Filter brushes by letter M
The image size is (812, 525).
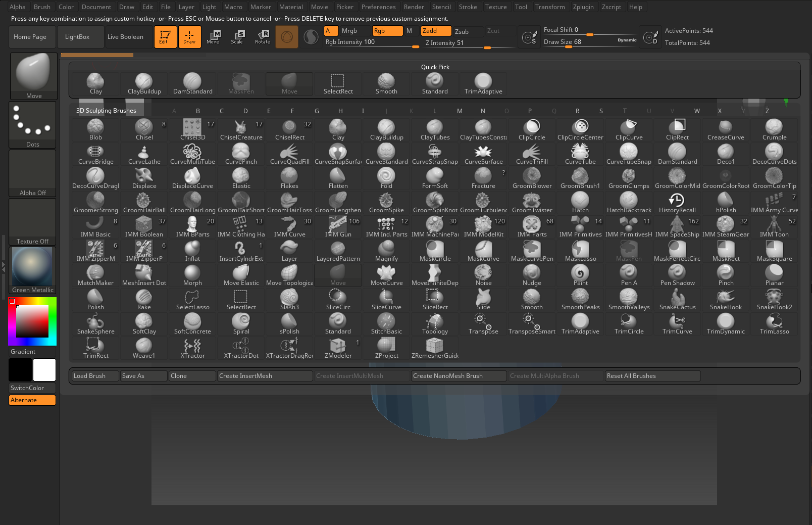pyautogui.click(x=460, y=111)
